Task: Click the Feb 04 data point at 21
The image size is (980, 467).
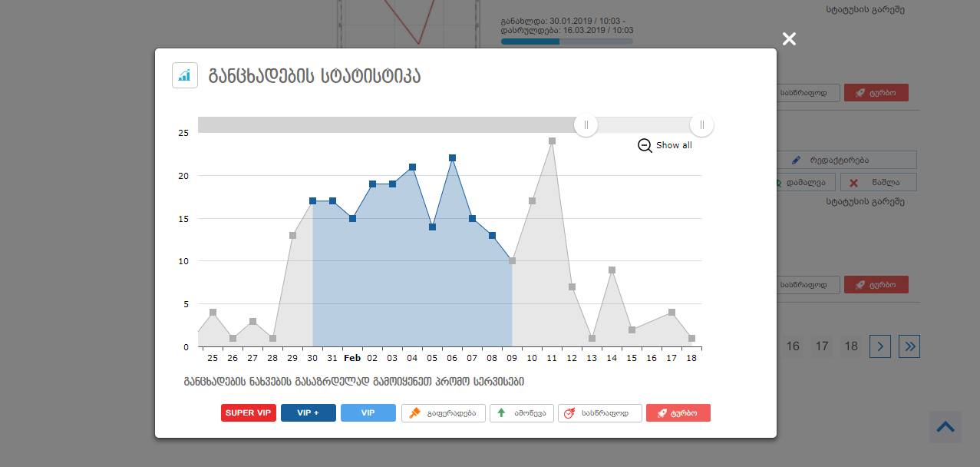Action: 412,167
